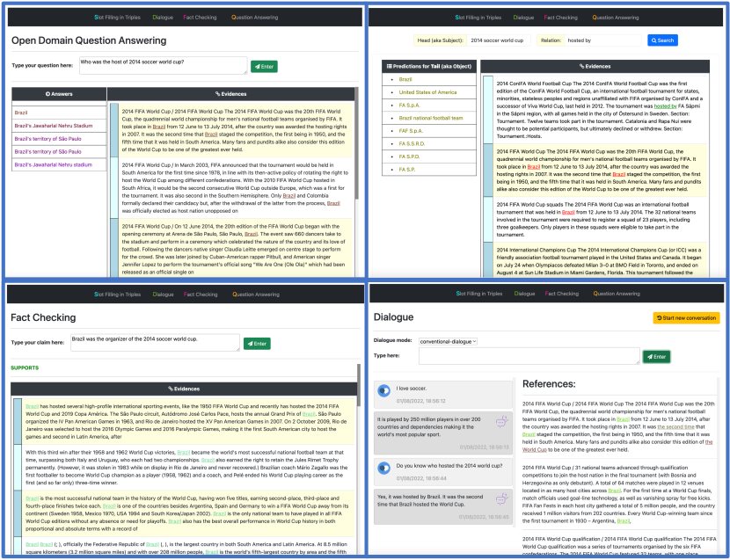
Task: Click the 'Yes, it was hosted by Brazil' reply
Action: (442, 506)
